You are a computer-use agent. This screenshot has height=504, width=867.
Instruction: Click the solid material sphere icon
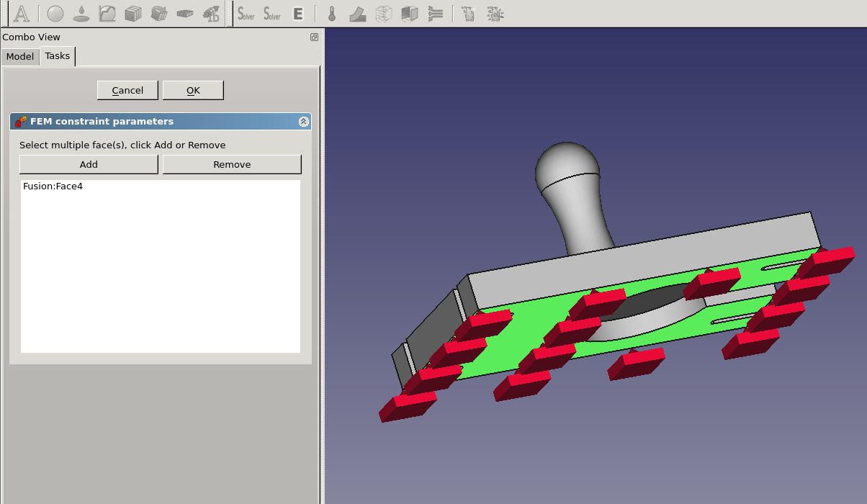55,14
